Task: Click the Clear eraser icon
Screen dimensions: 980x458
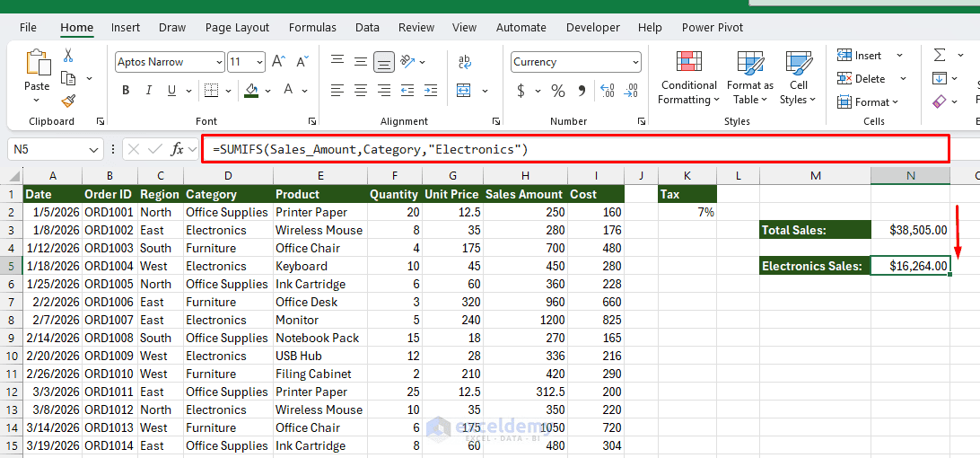Action: coord(940,101)
